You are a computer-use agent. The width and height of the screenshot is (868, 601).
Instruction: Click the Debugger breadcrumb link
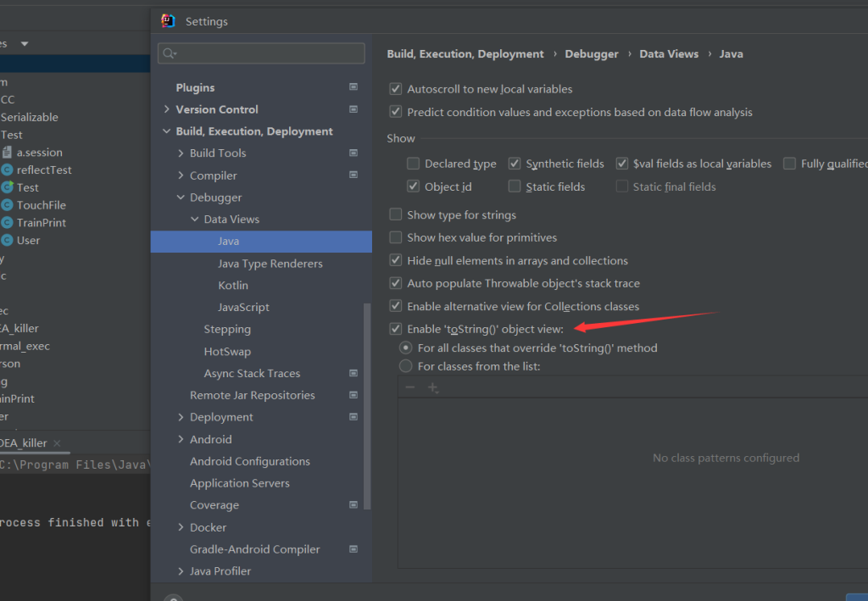[x=591, y=53]
